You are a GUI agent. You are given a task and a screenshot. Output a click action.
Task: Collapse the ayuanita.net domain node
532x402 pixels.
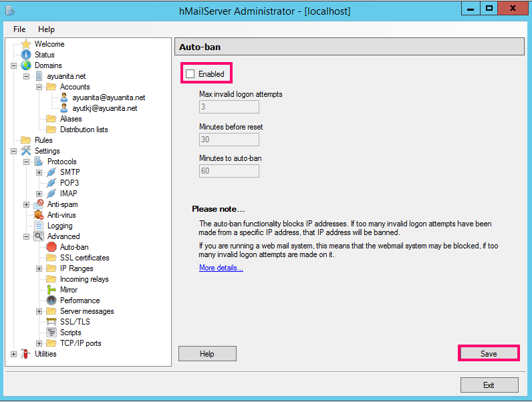pos(27,76)
